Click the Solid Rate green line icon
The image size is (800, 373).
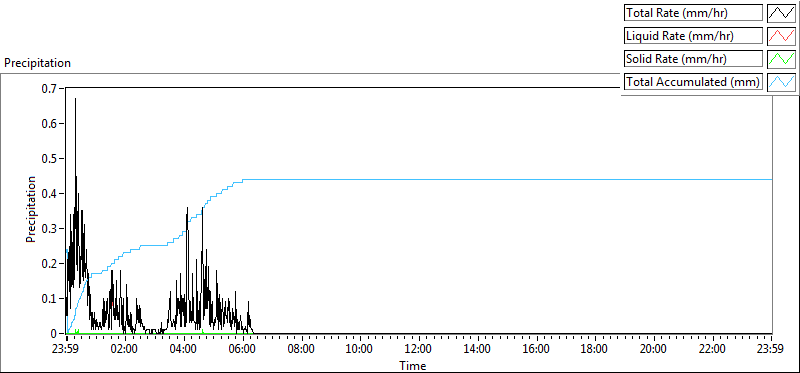pyautogui.click(x=782, y=59)
